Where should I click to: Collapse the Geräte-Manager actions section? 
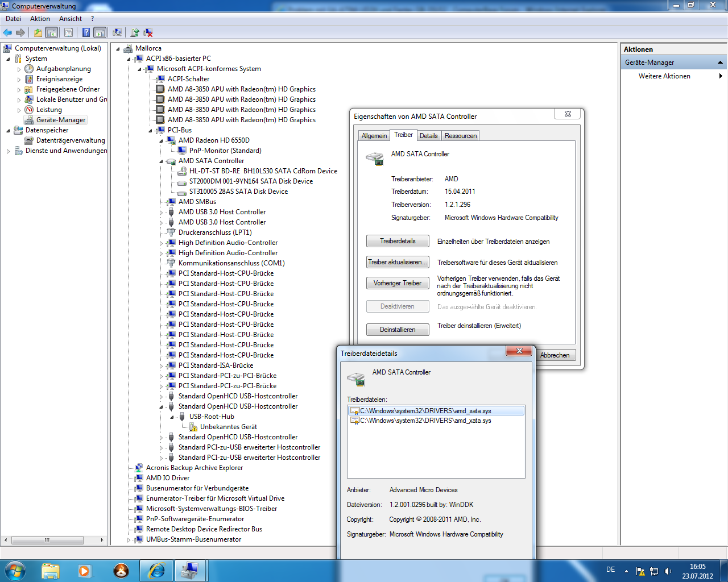coord(720,63)
